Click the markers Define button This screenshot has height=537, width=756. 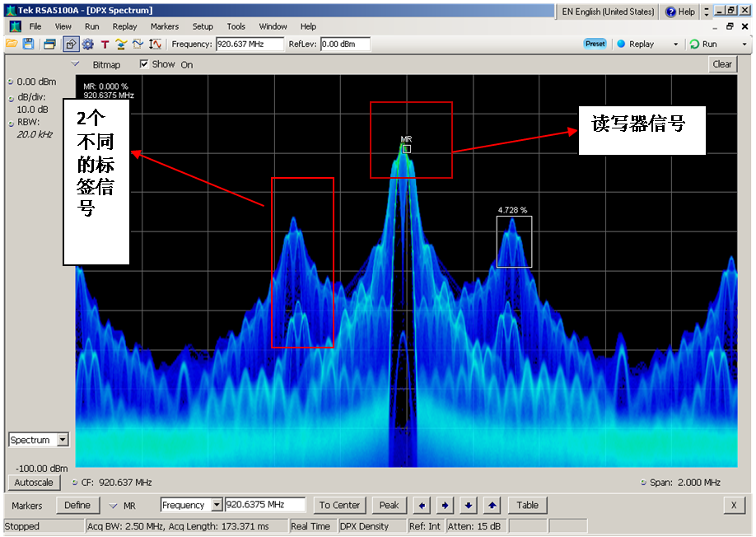(77, 505)
